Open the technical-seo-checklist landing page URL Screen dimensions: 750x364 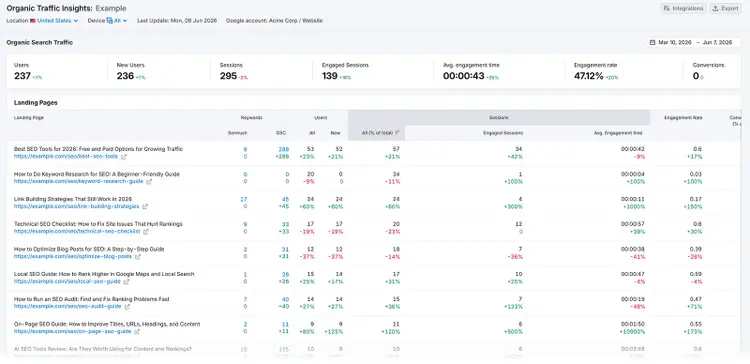coord(77,232)
